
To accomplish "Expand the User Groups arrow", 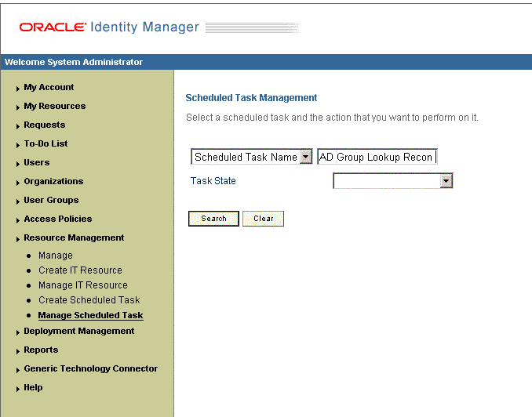I will point(17,201).
